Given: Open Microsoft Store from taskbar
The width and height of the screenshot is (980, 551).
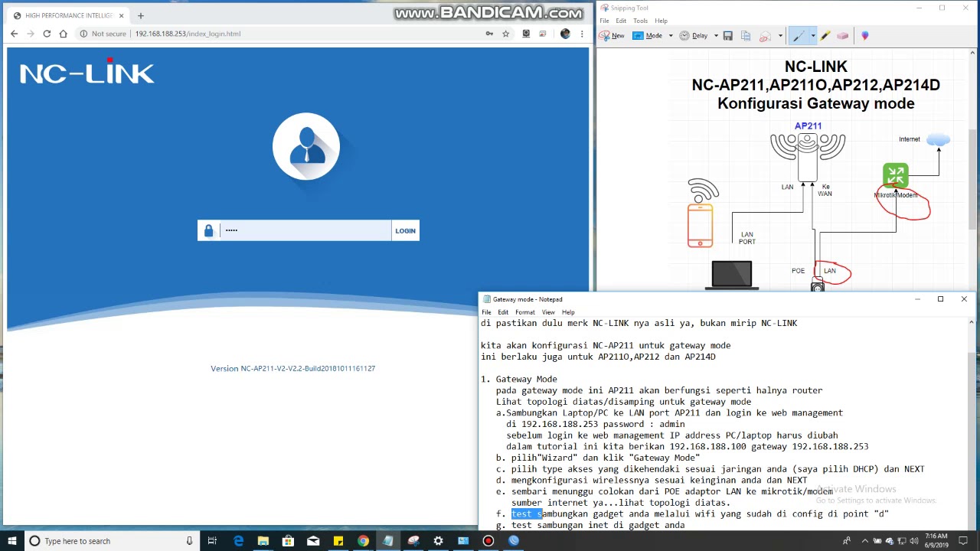Looking at the screenshot, I should pos(288,541).
